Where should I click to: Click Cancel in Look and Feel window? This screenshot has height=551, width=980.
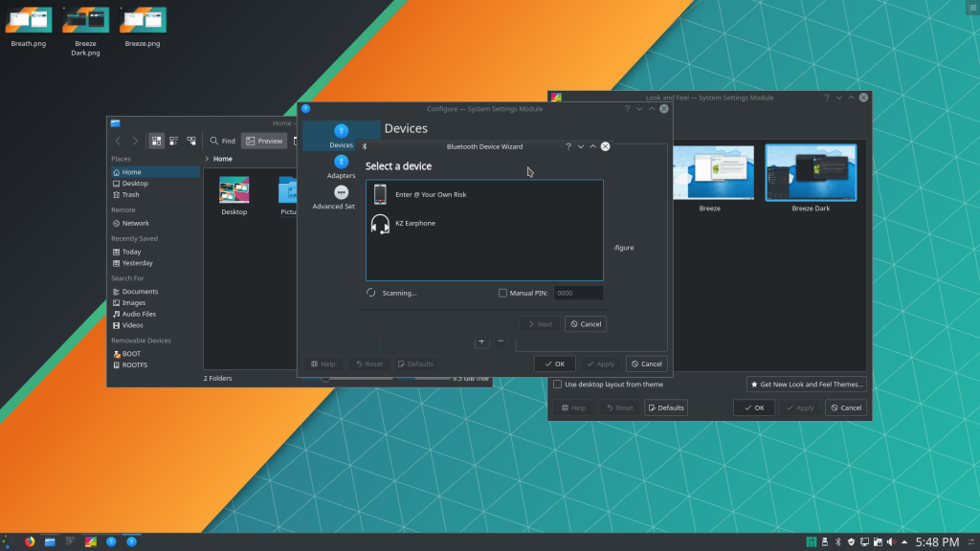846,408
